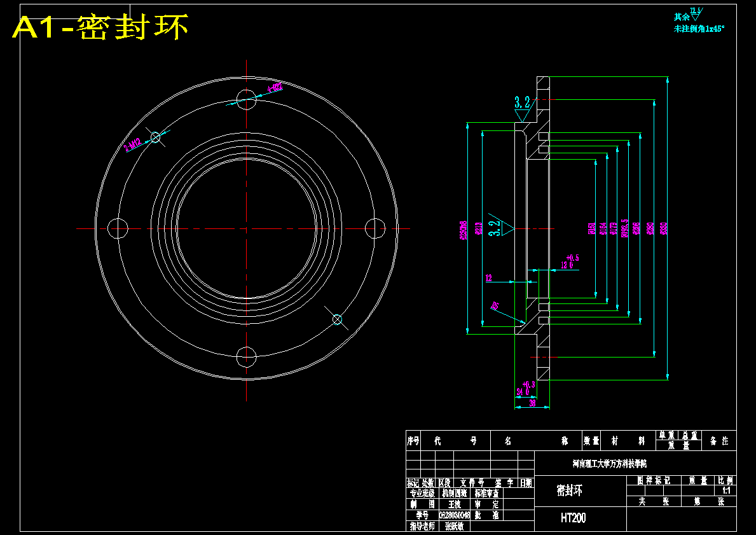The image size is (756, 535).
Task: Click the '机制四班' class cell
Action: point(455,493)
